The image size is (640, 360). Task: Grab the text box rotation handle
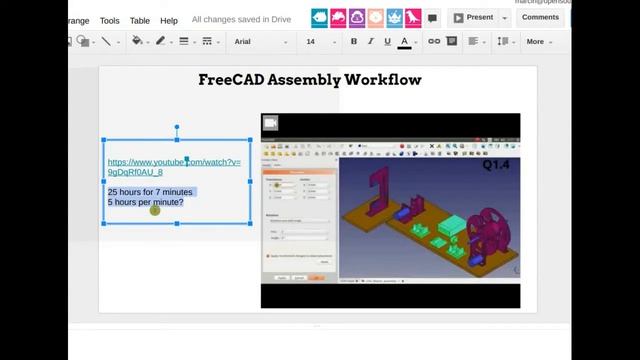(177, 127)
